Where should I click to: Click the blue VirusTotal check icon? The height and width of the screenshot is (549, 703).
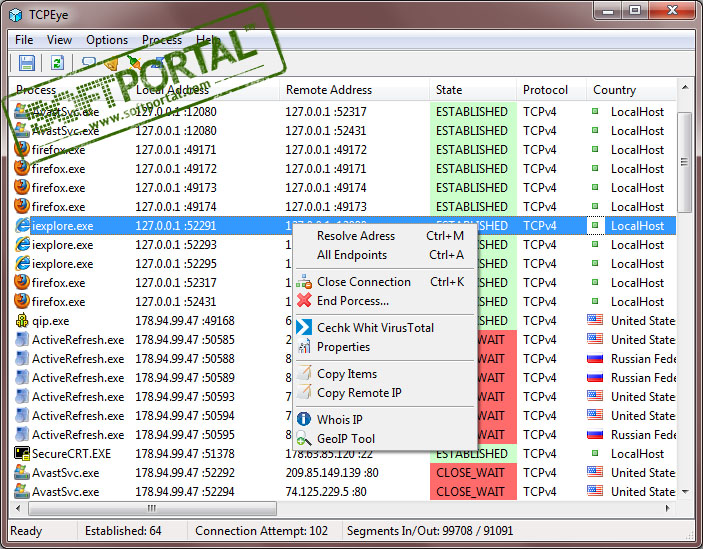click(x=304, y=327)
